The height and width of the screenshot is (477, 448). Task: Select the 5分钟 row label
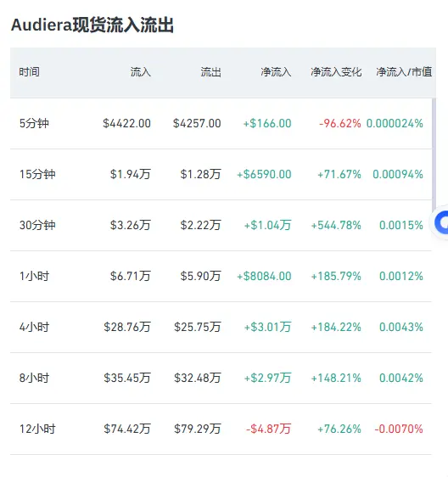pyautogui.click(x=34, y=124)
